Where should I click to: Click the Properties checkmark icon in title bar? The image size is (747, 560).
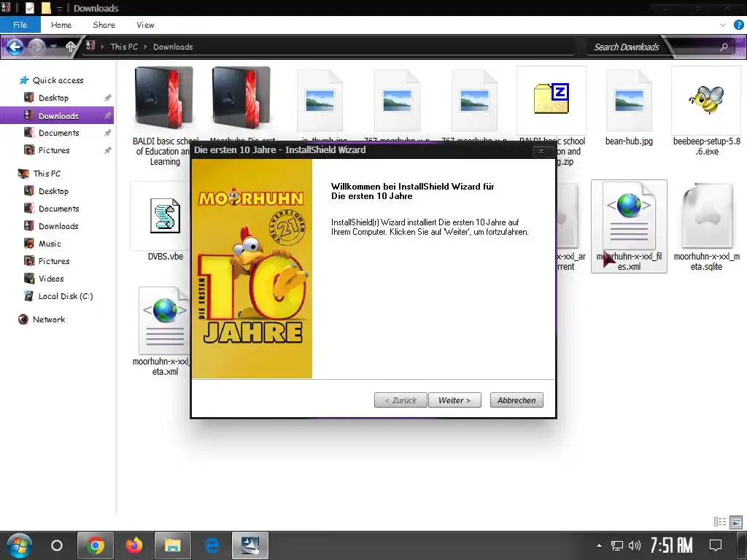29,7
